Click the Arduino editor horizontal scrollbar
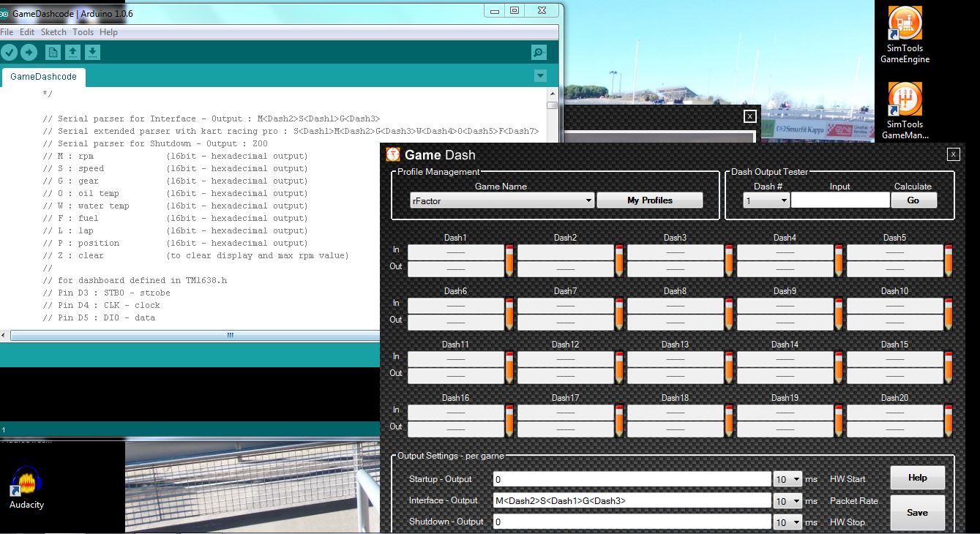Viewport: 980px width, 534px height. 231,335
